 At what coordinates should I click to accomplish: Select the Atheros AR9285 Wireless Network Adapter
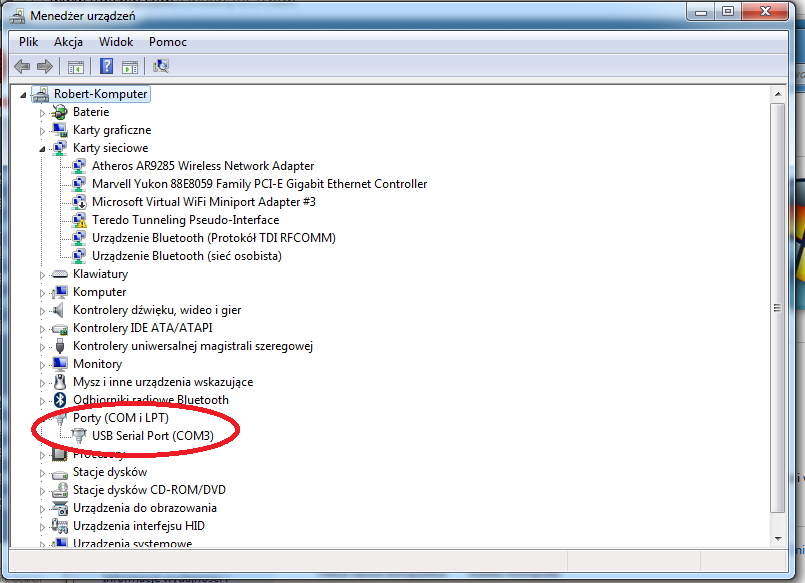tap(202, 166)
